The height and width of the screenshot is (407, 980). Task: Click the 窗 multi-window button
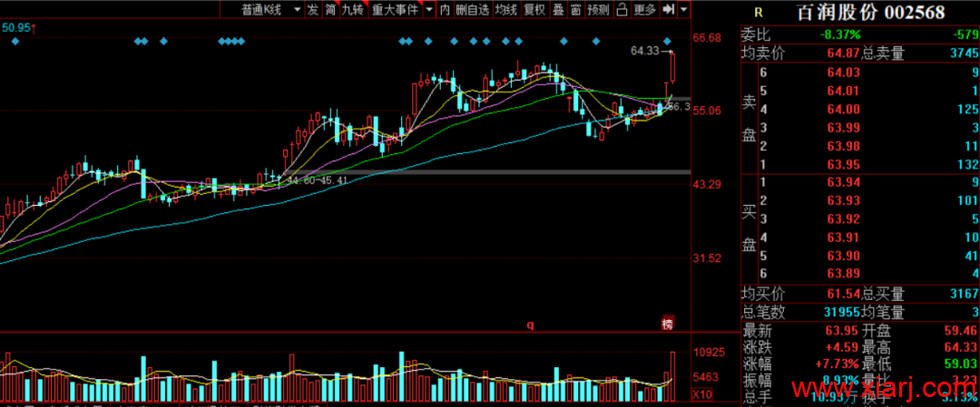(575, 9)
